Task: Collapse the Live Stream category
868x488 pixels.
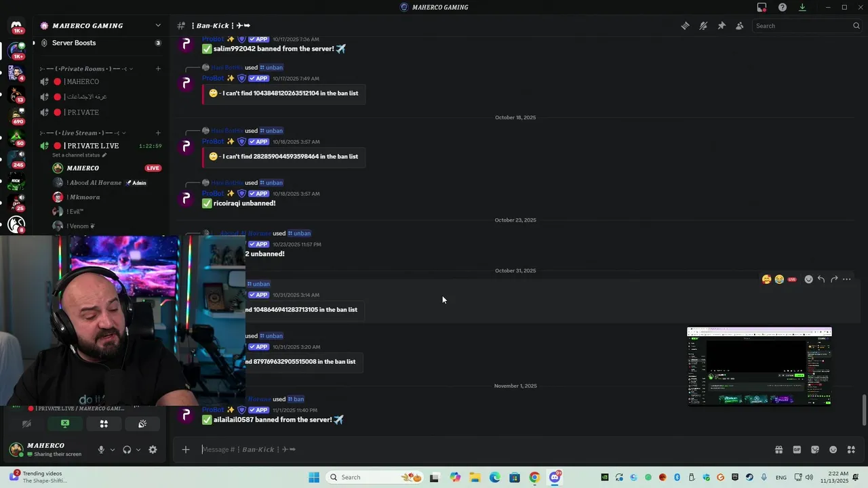Action: coord(83,133)
